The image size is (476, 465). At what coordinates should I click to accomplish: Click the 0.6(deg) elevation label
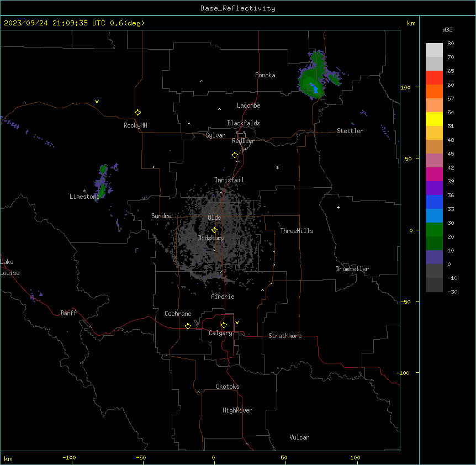[x=127, y=23]
